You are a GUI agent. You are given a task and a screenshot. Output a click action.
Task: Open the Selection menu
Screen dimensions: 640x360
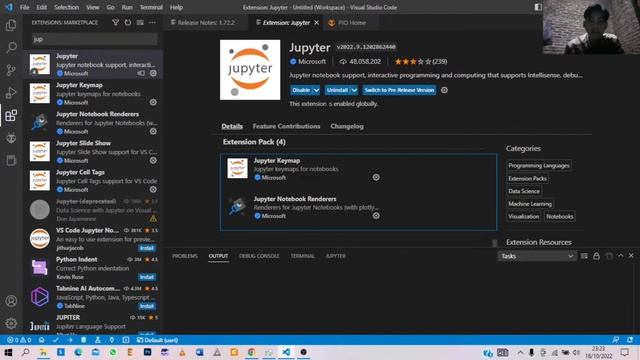click(66, 7)
